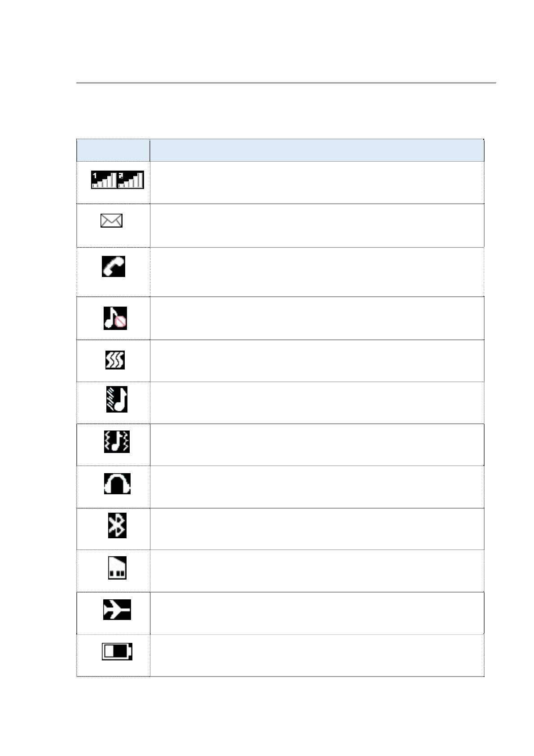Screen dimensions: 534x756
Task: Click the Bluetooth icon
Action: [x=117, y=525]
